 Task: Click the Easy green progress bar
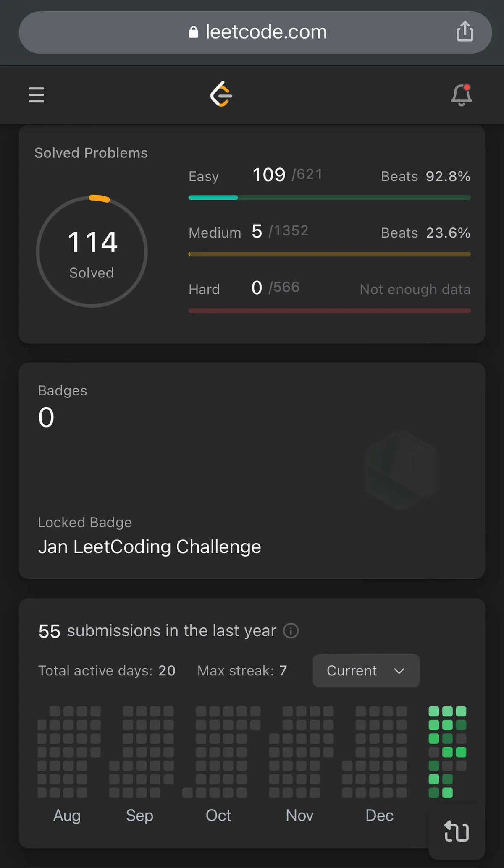pyautogui.click(x=329, y=198)
